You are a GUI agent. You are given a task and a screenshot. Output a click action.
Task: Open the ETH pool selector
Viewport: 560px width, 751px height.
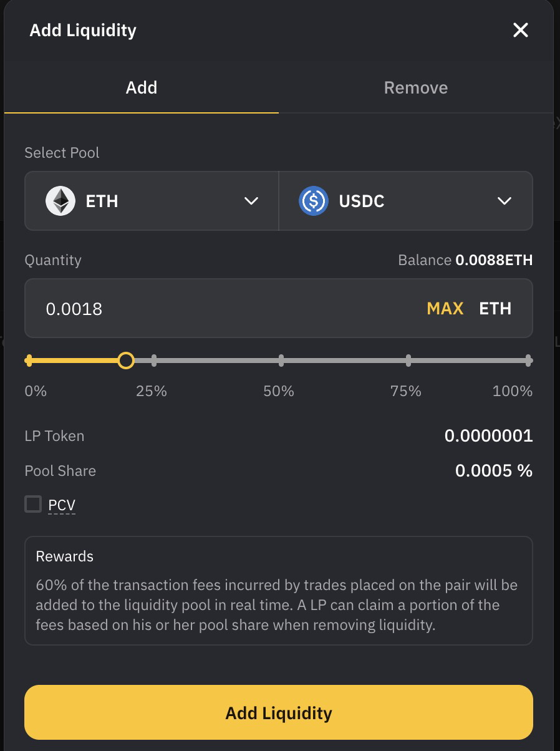pos(152,201)
